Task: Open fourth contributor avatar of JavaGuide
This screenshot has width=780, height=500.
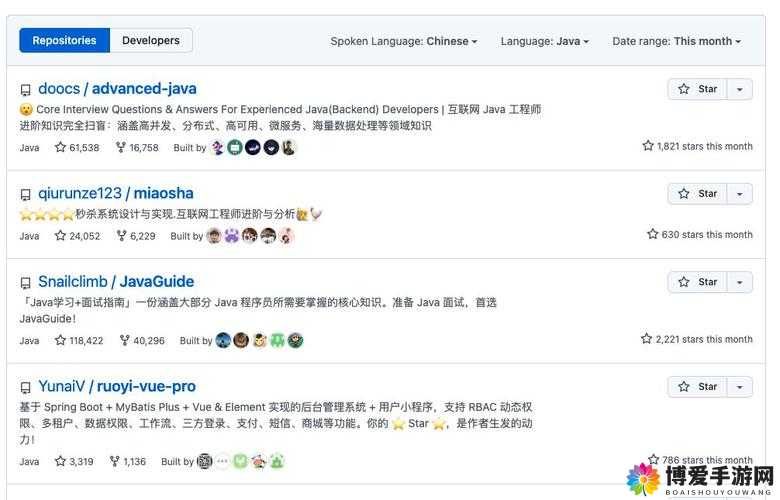Action: [x=277, y=340]
